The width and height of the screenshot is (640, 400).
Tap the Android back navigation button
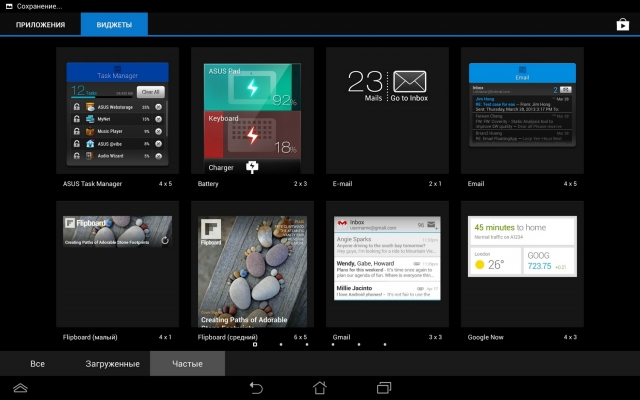(x=256, y=387)
